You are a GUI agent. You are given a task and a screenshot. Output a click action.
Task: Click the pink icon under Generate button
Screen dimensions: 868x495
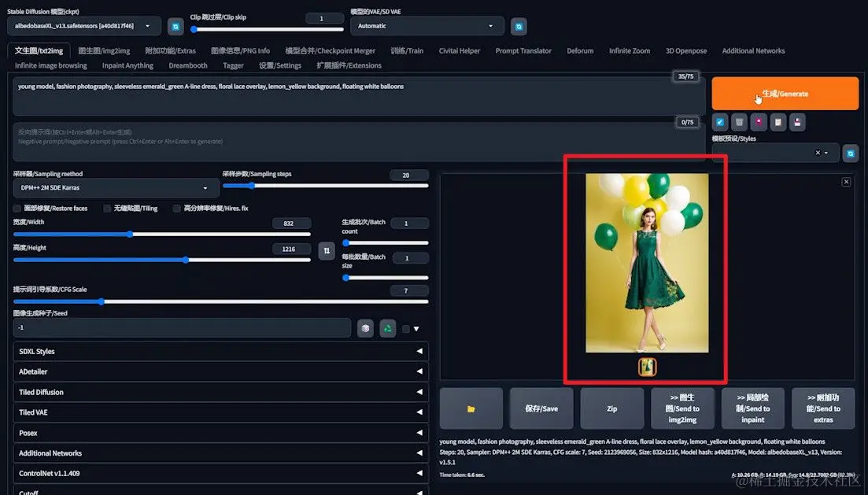tap(759, 122)
